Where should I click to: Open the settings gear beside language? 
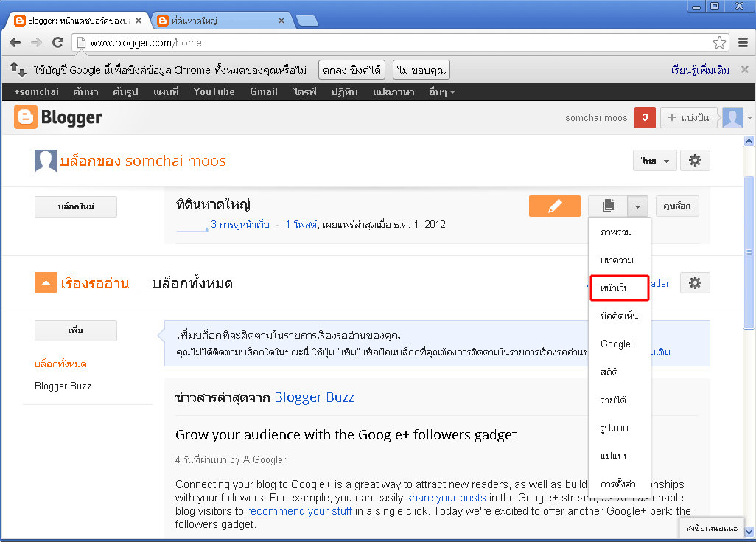tap(695, 161)
